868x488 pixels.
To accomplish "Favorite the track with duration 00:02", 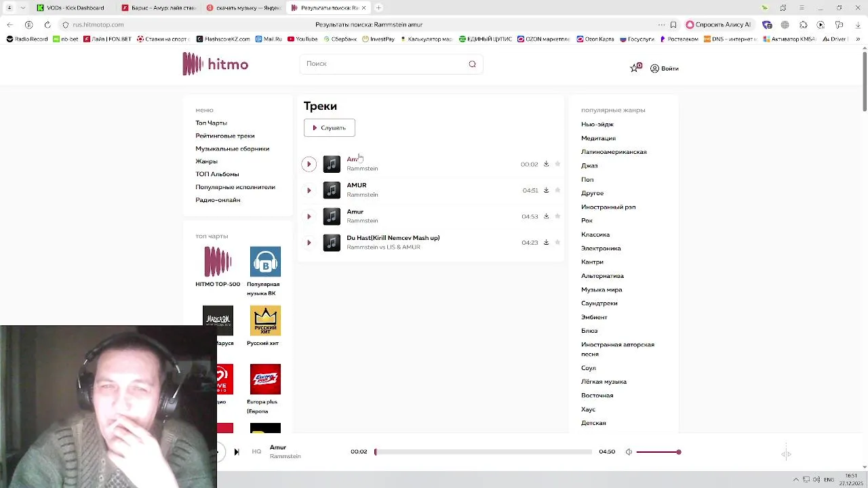I will tap(557, 164).
